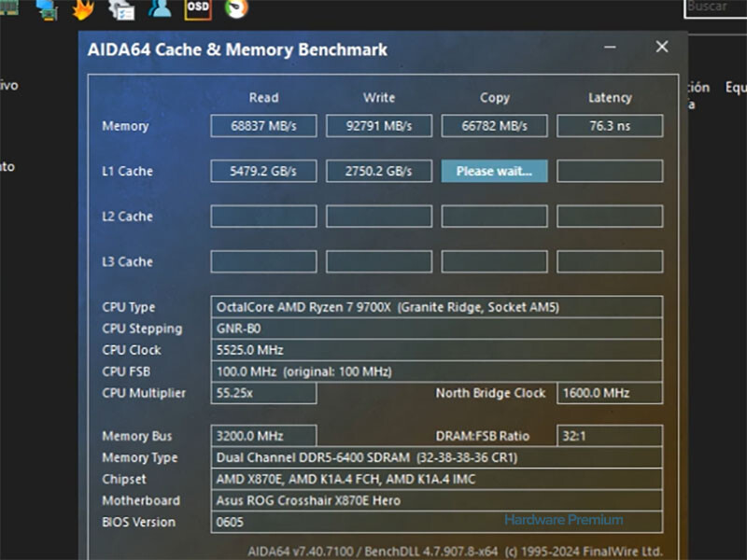The image size is (747, 560).
Task: Click the empty L2 Cache Latency cell
Action: click(x=610, y=217)
